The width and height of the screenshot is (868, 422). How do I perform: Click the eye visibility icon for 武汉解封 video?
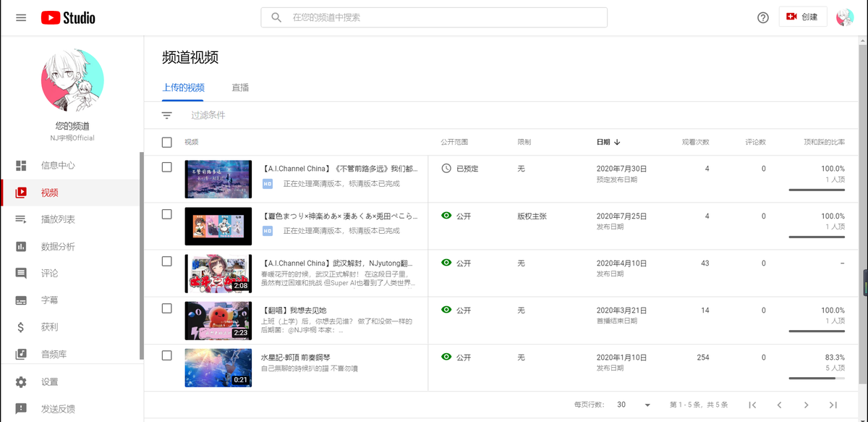click(446, 263)
